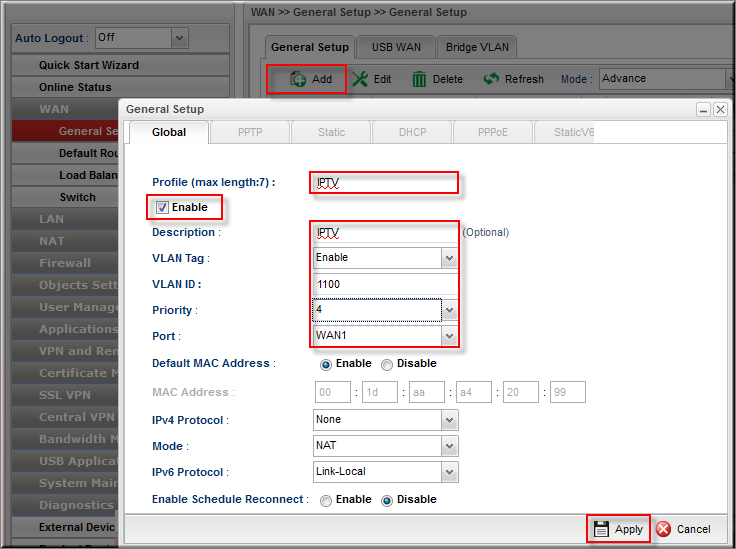The height and width of the screenshot is (549, 736).
Task: Select Disable for Default MAC Address
Action: (x=387, y=364)
